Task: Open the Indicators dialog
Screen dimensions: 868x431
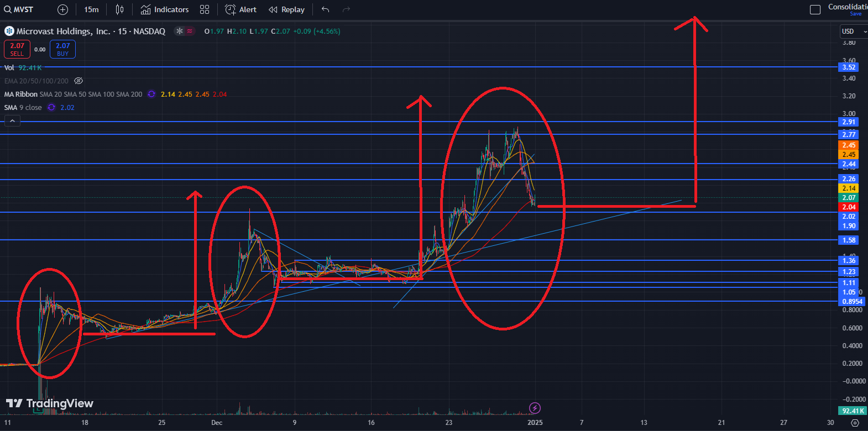Action: pos(165,9)
